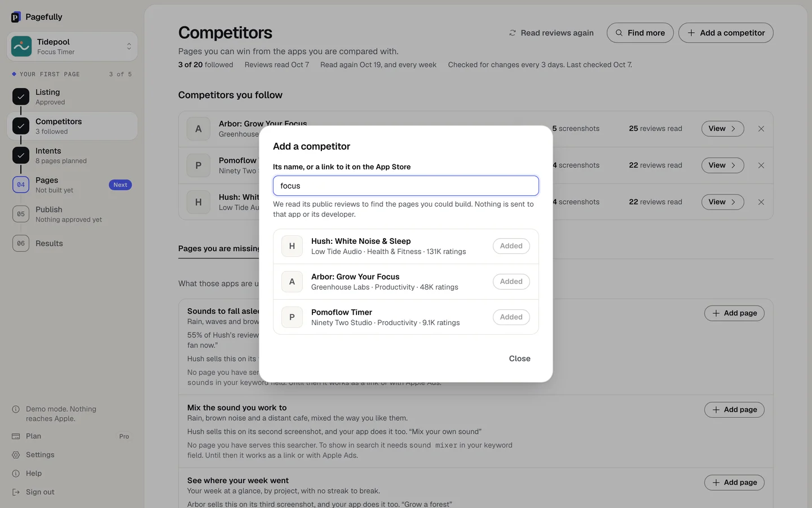Click the Find more search button

point(640,33)
